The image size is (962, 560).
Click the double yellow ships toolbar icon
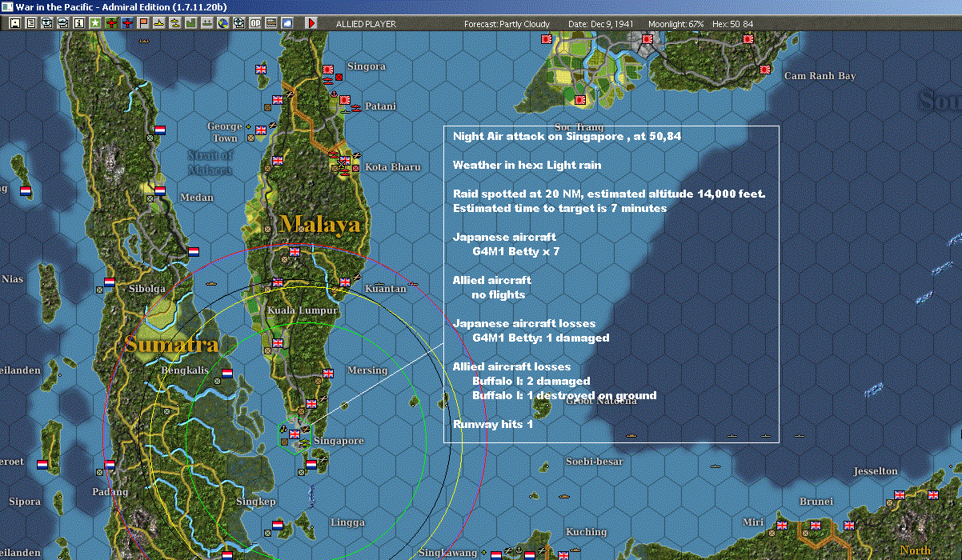click(175, 23)
